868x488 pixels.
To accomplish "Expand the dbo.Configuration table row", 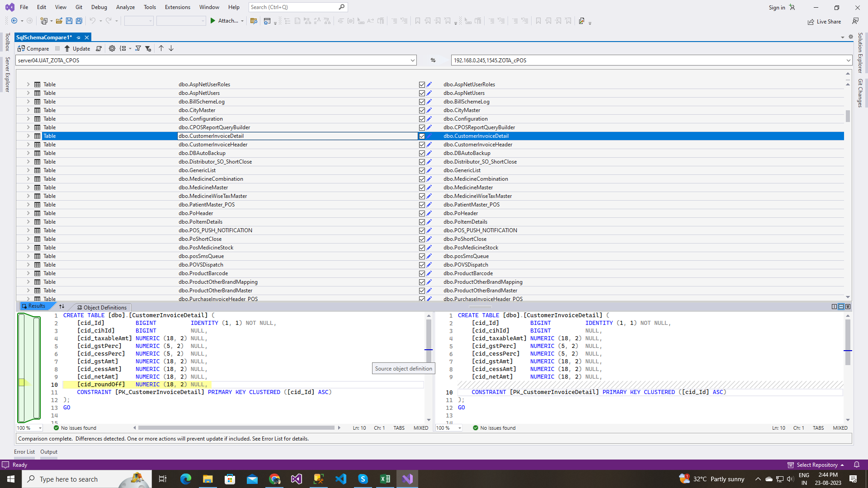I will [x=28, y=119].
